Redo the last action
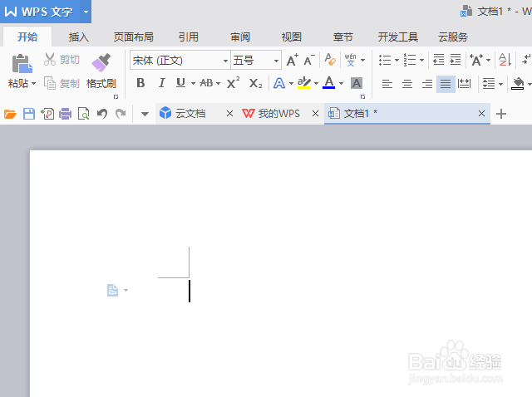This screenshot has height=397, width=532. click(x=121, y=114)
